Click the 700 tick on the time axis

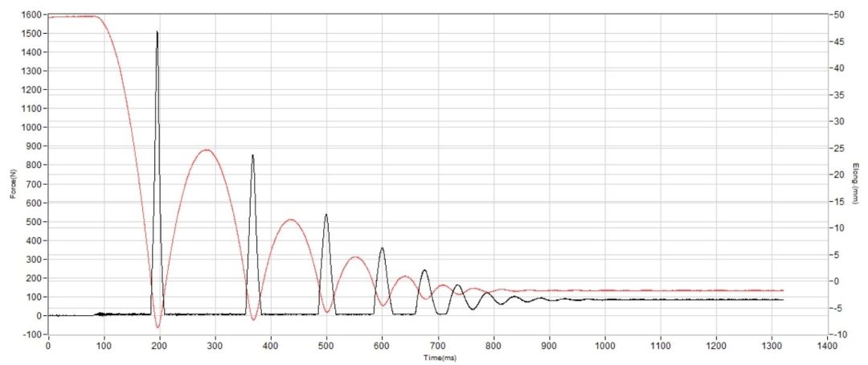[438, 345]
